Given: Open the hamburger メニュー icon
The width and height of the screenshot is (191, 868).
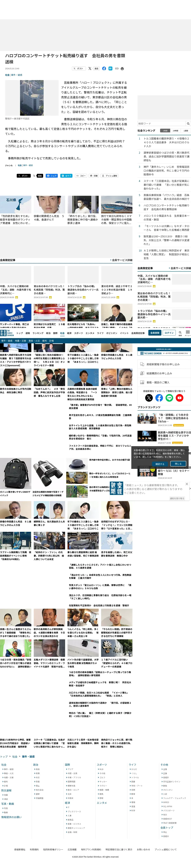Looking at the screenshot, I should [188, 333].
